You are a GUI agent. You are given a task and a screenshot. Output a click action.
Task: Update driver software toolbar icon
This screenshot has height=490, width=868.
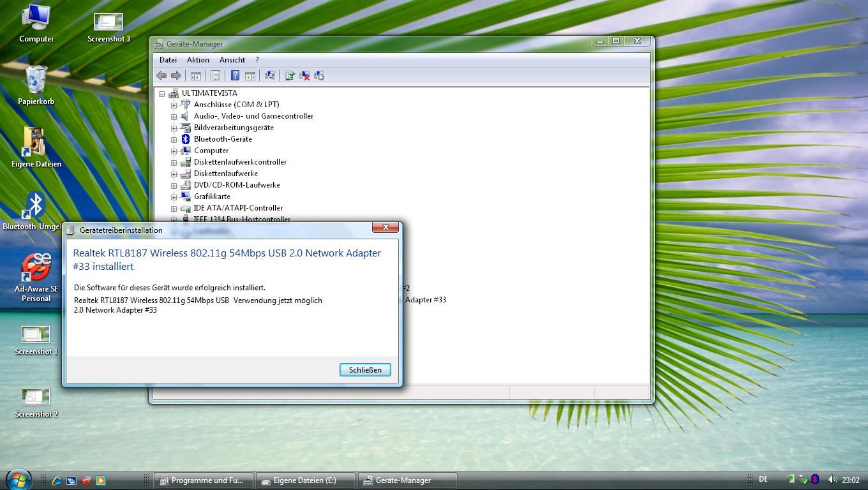290,75
